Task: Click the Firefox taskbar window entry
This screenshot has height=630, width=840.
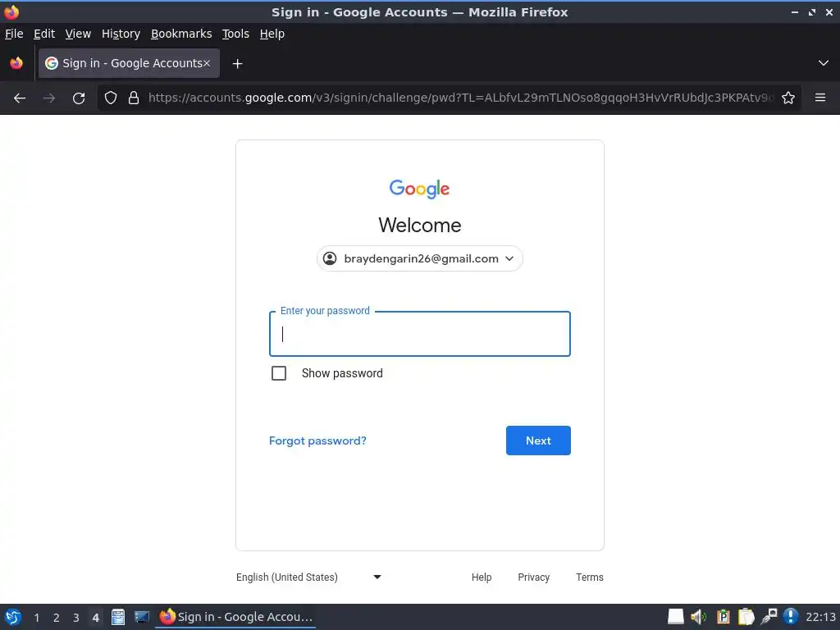Action: [235, 617]
